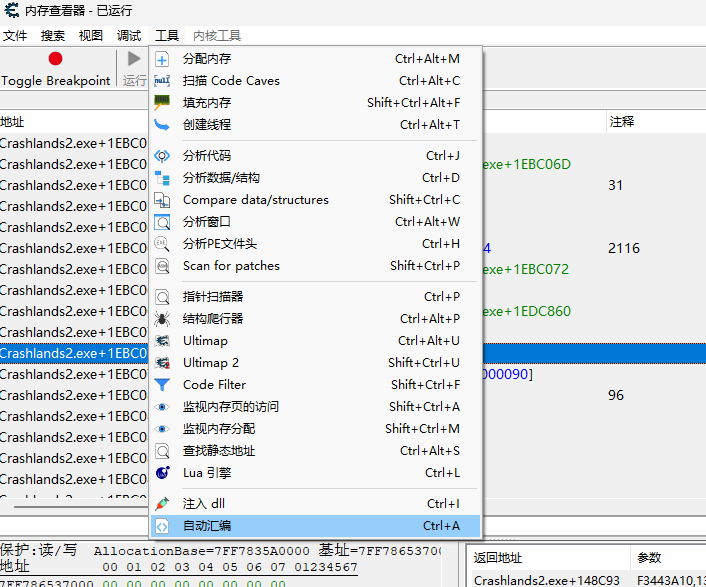Image resolution: width=706 pixels, height=587 pixels.
Task: Click the Scan for patches icon
Action: (162, 266)
